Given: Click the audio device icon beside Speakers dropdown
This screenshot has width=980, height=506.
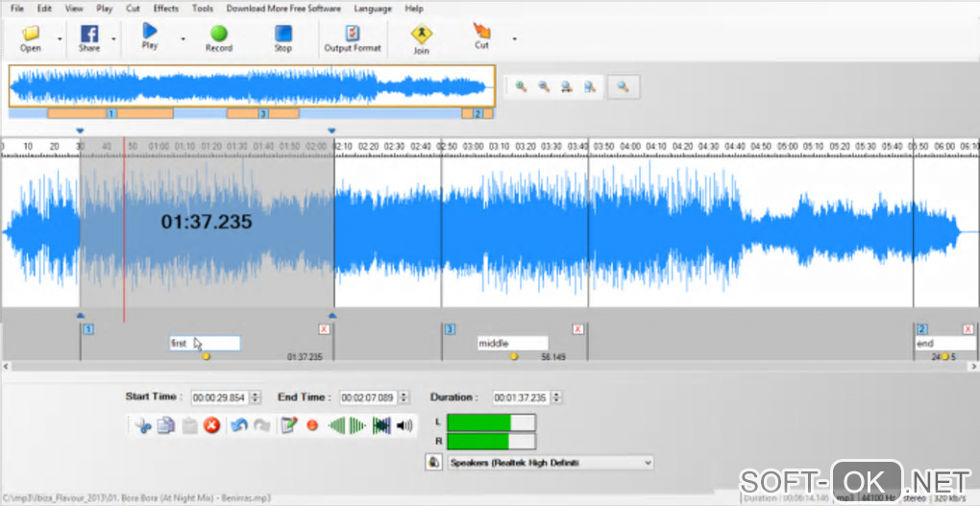Looking at the screenshot, I should click(x=432, y=463).
